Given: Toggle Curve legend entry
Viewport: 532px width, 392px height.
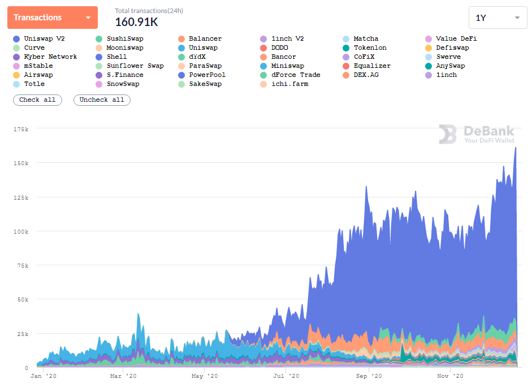Looking at the screenshot, I should tap(28, 48).
